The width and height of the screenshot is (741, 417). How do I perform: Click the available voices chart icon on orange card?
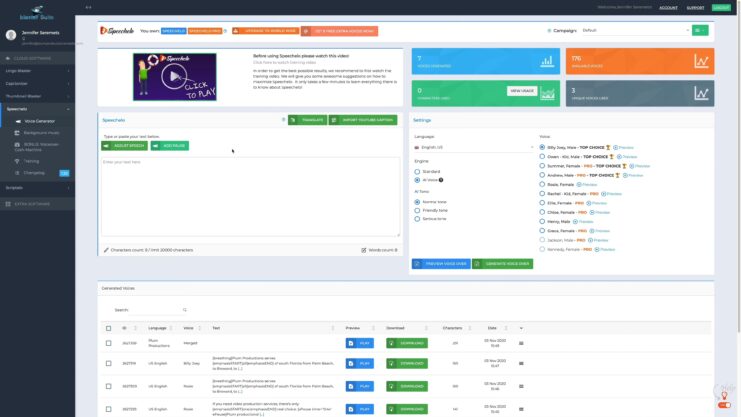(x=701, y=61)
